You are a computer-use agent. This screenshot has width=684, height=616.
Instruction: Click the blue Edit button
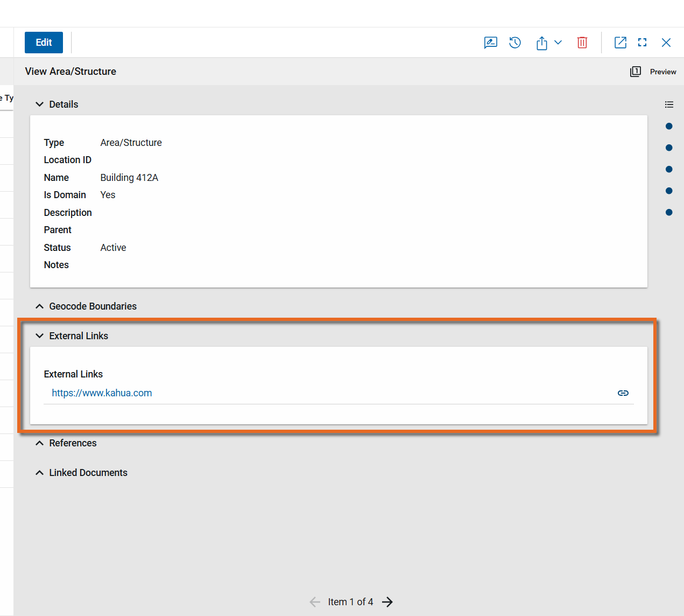click(44, 43)
